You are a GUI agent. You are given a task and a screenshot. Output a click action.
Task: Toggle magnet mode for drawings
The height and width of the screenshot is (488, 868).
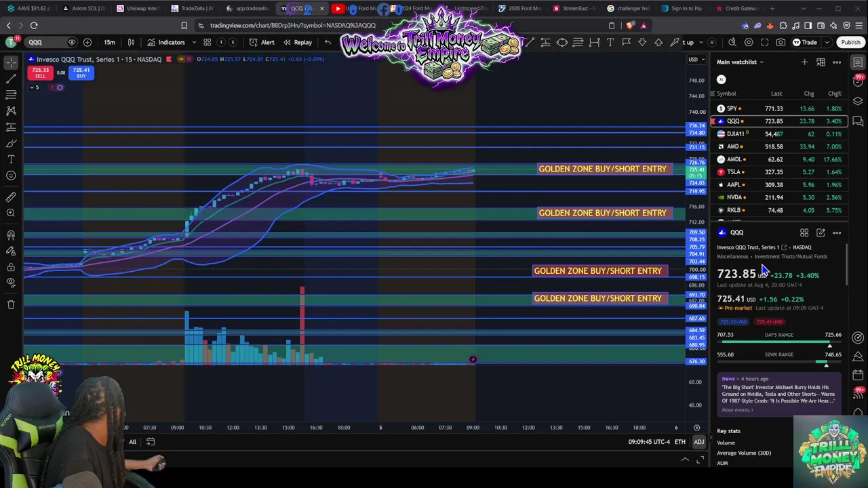(11, 235)
